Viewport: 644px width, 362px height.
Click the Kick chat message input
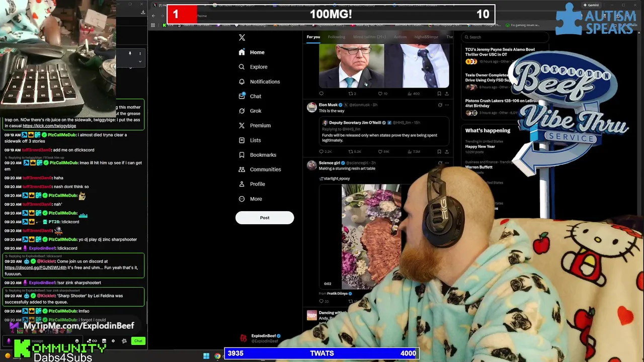tap(43, 341)
